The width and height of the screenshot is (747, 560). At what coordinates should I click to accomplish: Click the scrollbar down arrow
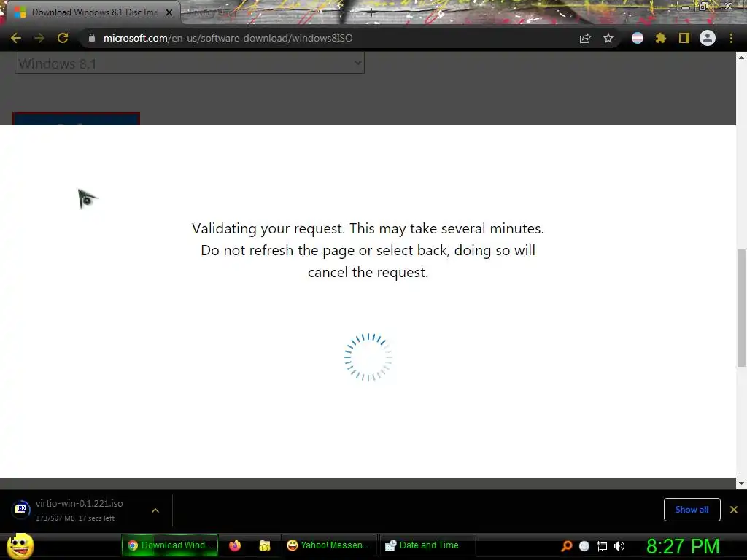[x=741, y=483]
